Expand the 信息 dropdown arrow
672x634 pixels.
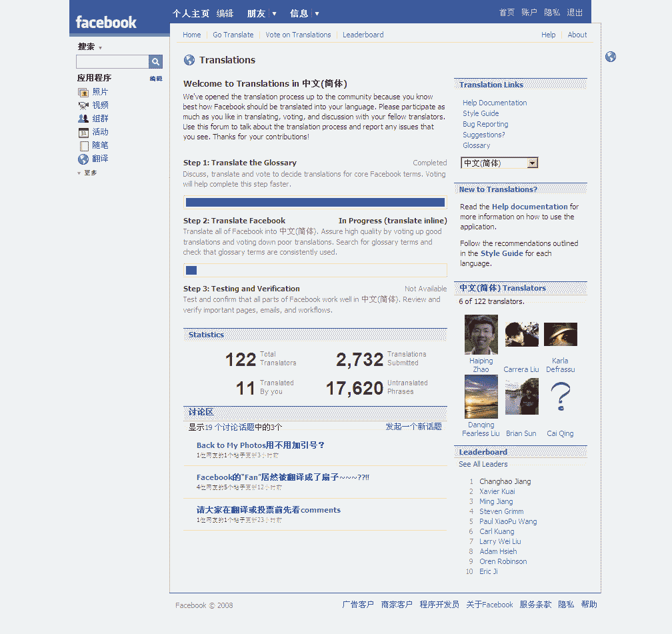tap(317, 14)
